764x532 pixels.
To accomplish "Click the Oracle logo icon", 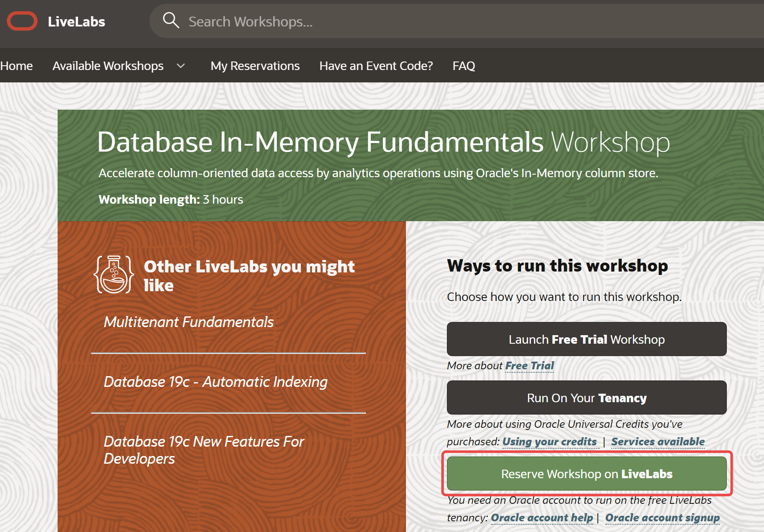I will click(22, 21).
